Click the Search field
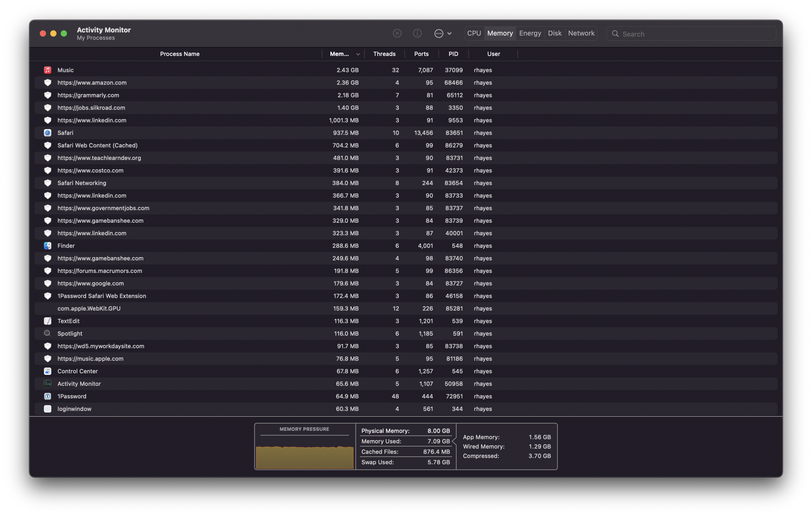Screen dimensions: 812x516 tap(694, 34)
